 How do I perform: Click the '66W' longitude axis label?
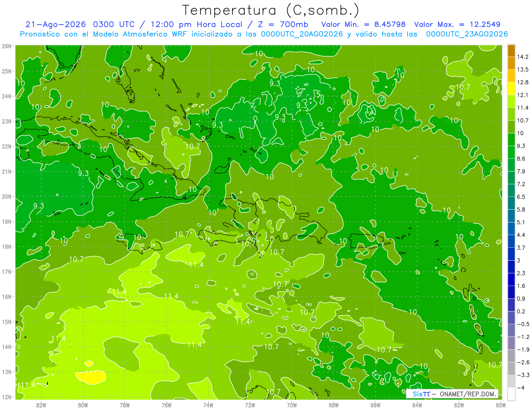(376, 405)
